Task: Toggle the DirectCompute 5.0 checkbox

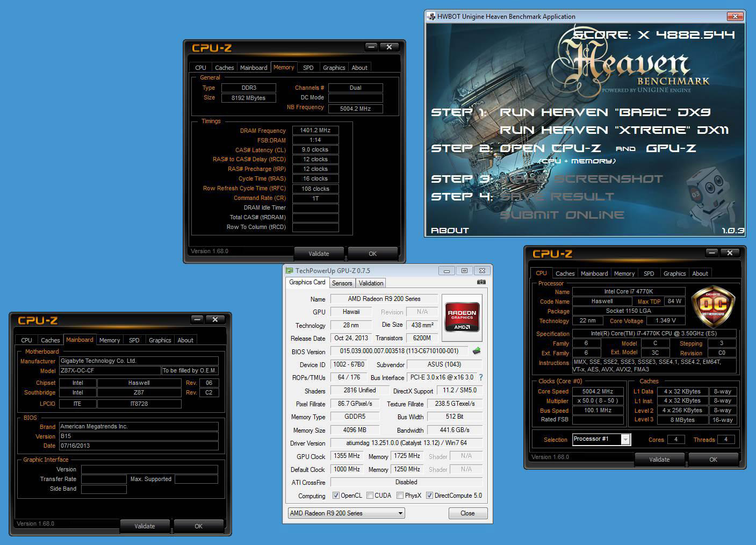Action: [x=429, y=496]
